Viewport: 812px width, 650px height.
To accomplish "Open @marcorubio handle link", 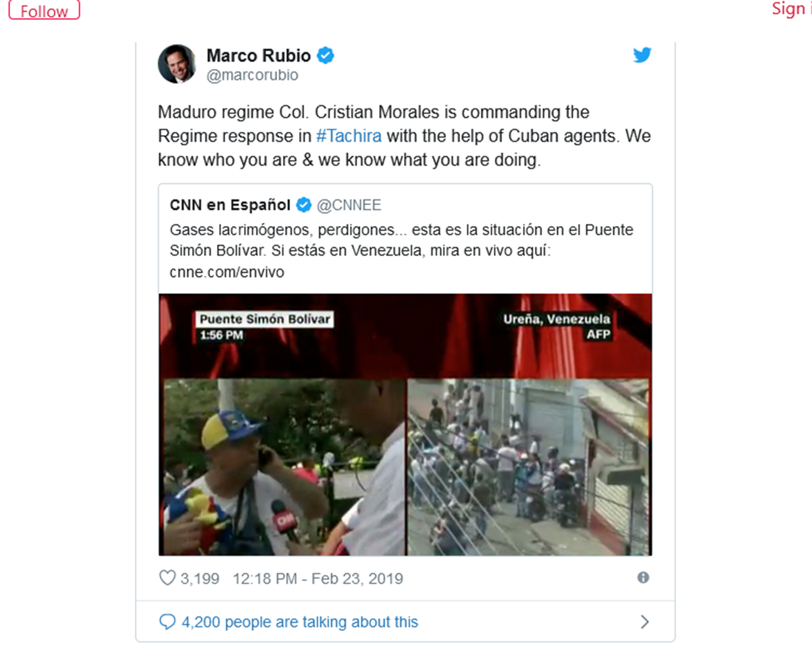I will 252,75.
